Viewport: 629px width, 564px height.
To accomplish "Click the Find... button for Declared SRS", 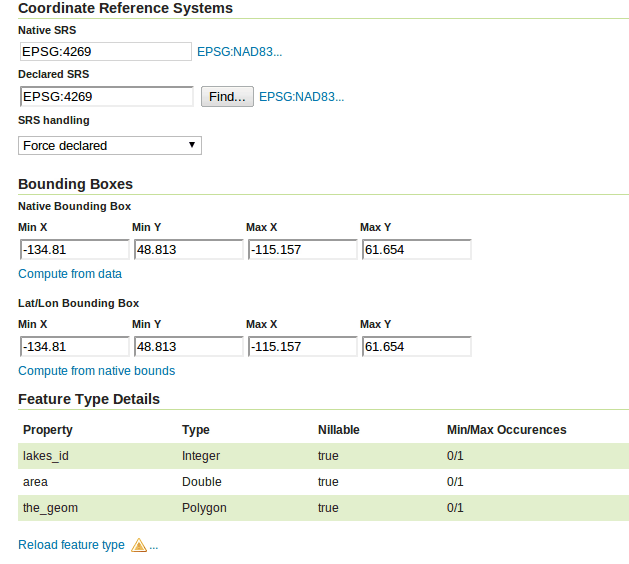I will 227,96.
